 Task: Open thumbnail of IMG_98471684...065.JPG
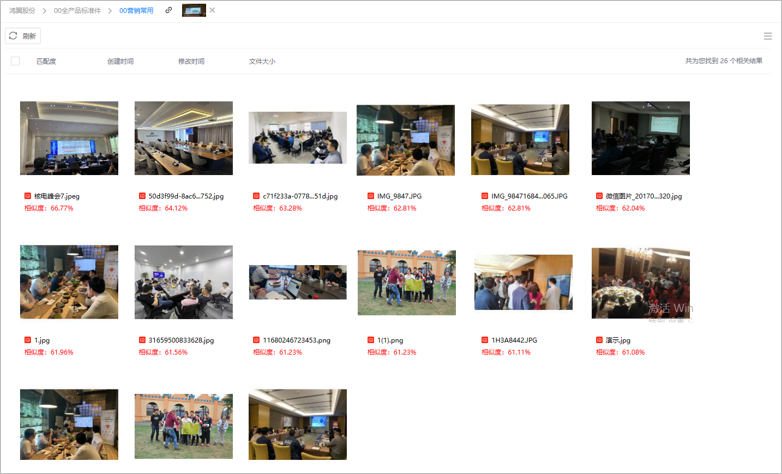(x=520, y=139)
